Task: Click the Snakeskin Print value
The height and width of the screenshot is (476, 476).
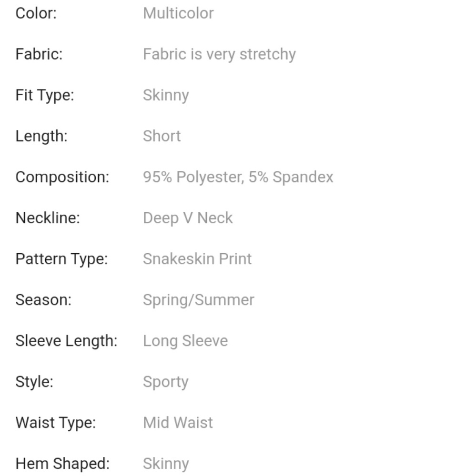Action: [197, 259]
